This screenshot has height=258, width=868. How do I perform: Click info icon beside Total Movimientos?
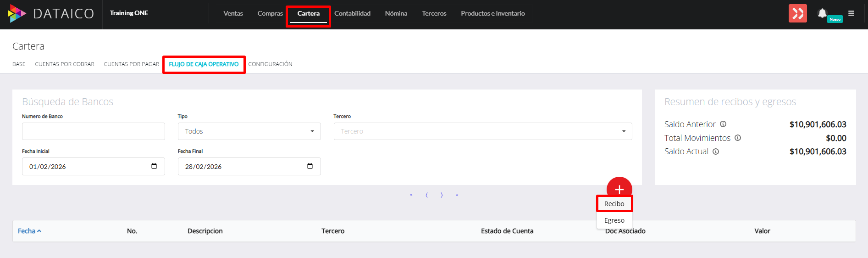[x=738, y=138]
